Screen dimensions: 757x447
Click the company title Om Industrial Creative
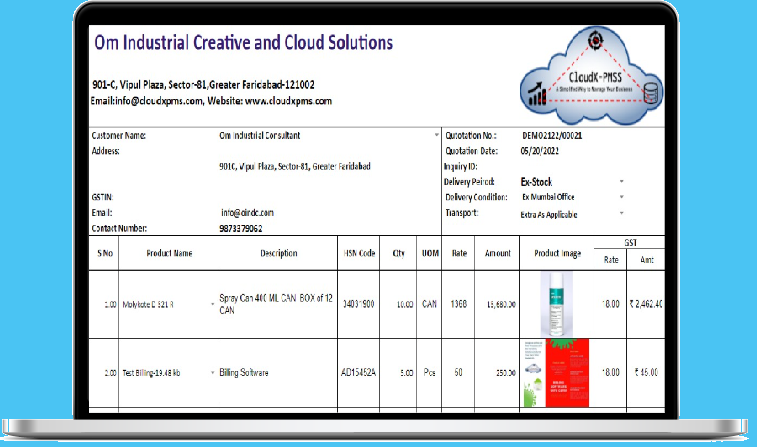243,42
